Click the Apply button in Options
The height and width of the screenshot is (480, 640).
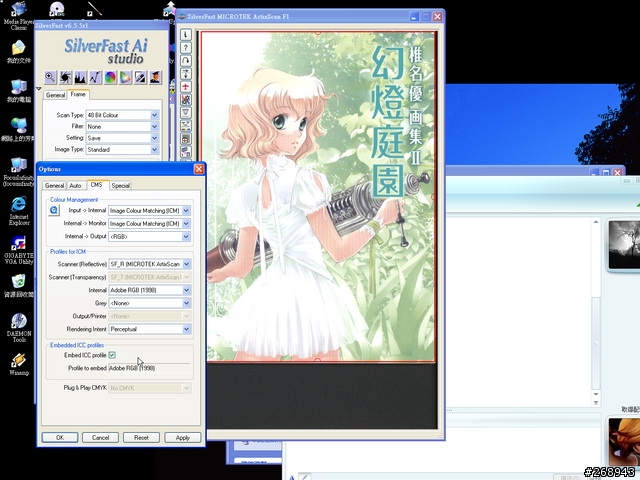(x=182, y=438)
